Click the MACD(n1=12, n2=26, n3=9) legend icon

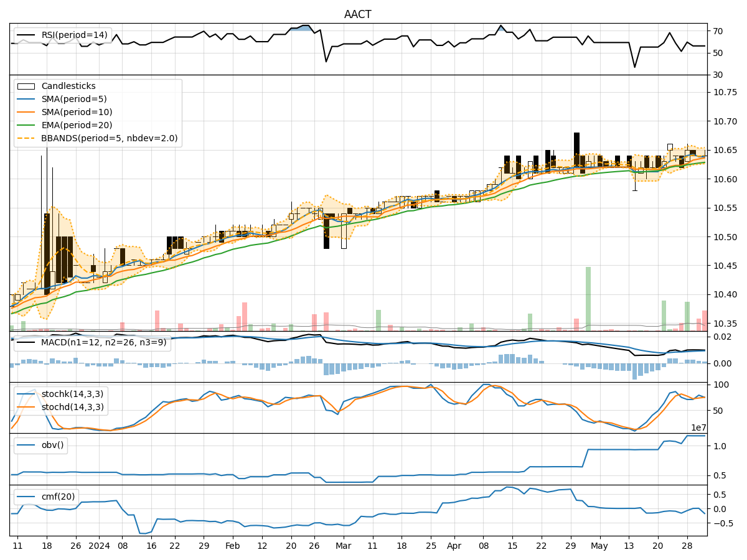coord(25,341)
